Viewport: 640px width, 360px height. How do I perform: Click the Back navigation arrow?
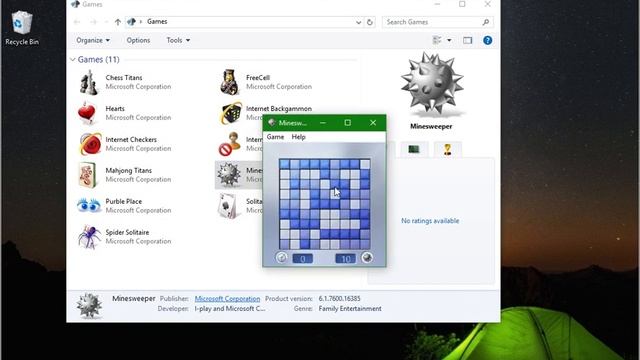(77, 22)
